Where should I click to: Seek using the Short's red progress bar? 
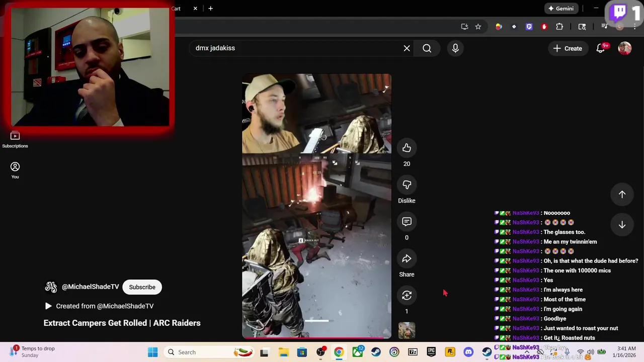point(316,338)
